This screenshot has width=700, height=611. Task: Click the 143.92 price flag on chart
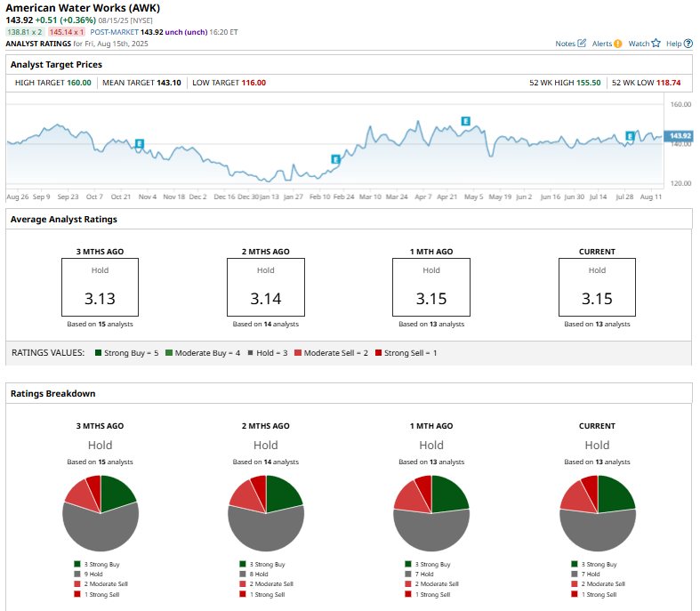pos(679,136)
